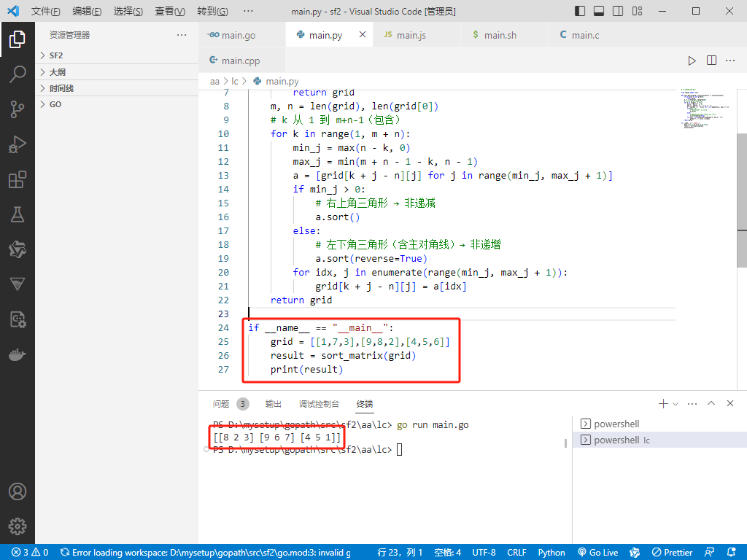Open the Extensions view icon
This screenshot has height=560, width=747.
[x=18, y=179]
